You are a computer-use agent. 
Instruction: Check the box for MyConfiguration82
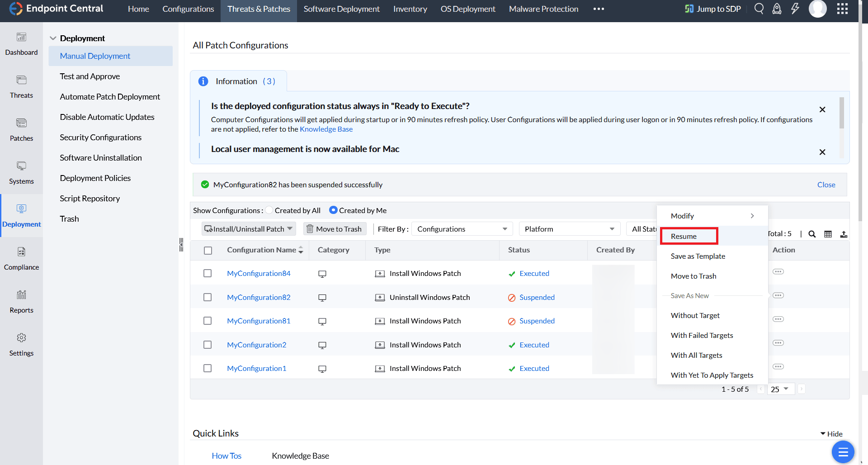point(208,297)
